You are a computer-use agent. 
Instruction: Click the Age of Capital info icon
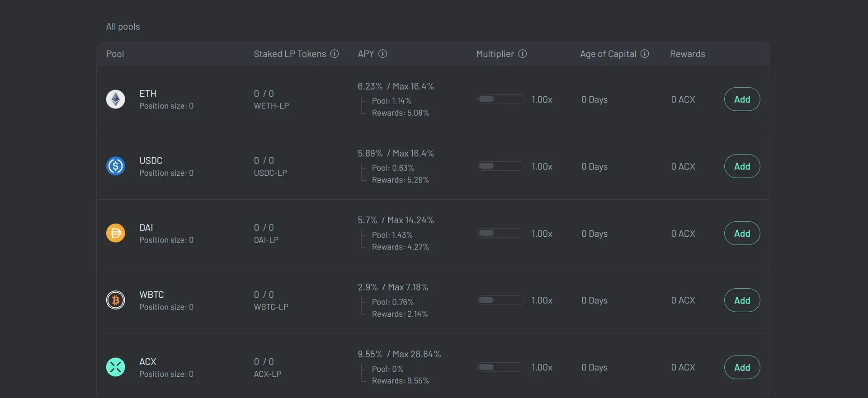pyautogui.click(x=645, y=54)
